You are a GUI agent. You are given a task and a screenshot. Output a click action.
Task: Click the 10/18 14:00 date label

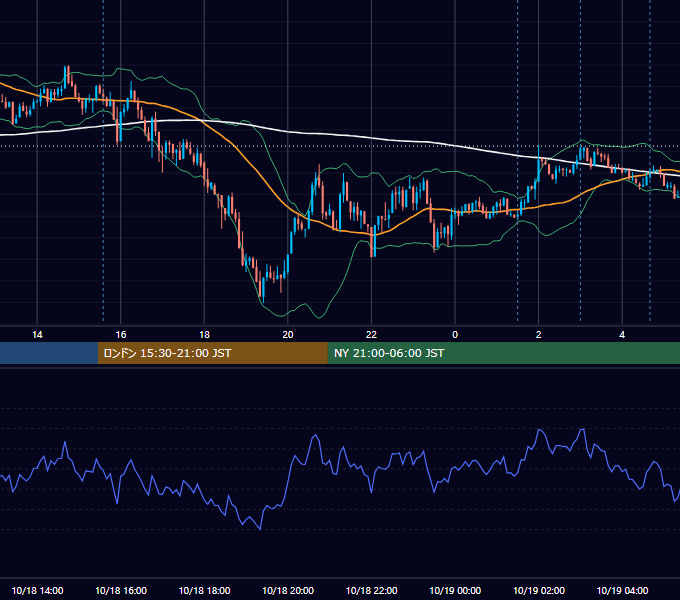point(37,590)
